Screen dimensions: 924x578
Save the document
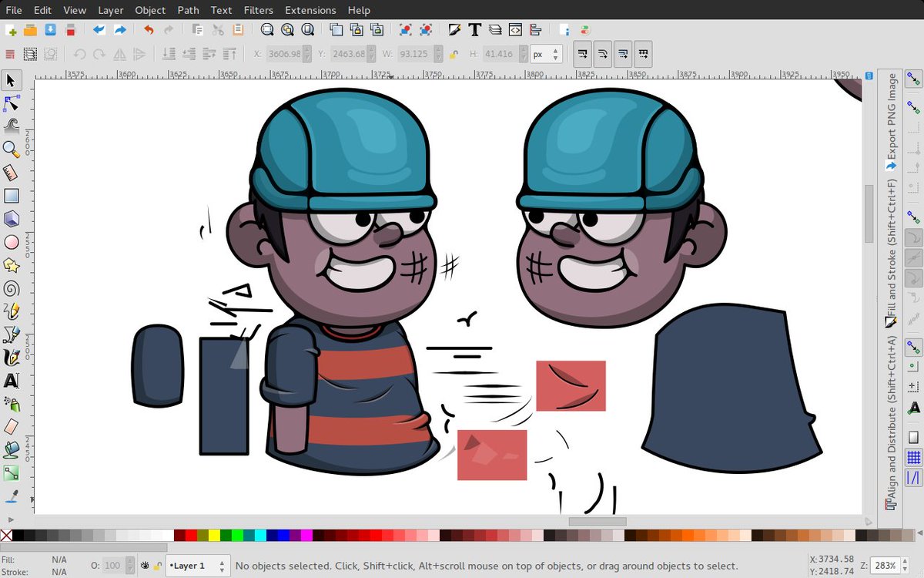point(51,30)
